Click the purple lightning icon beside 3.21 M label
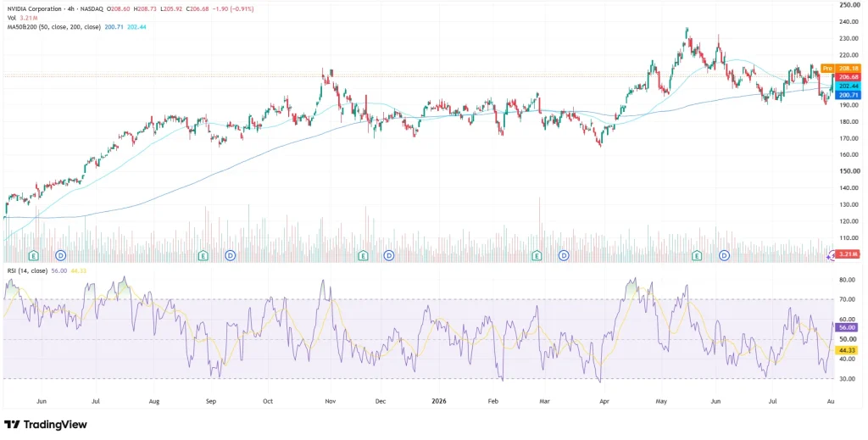Image resolution: width=868 pixels, height=440 pixels. point(831,256)
